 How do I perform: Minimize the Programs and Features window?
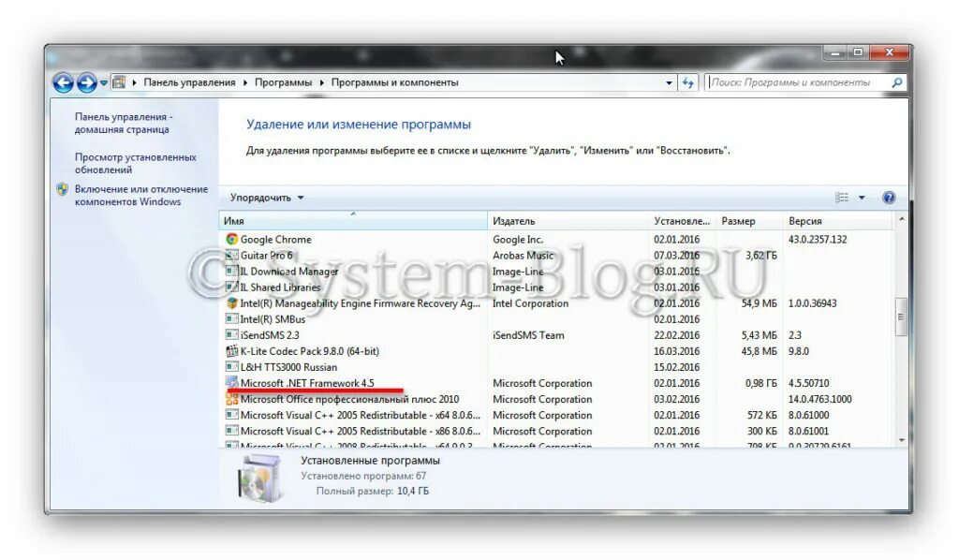[x=834, y=53]
